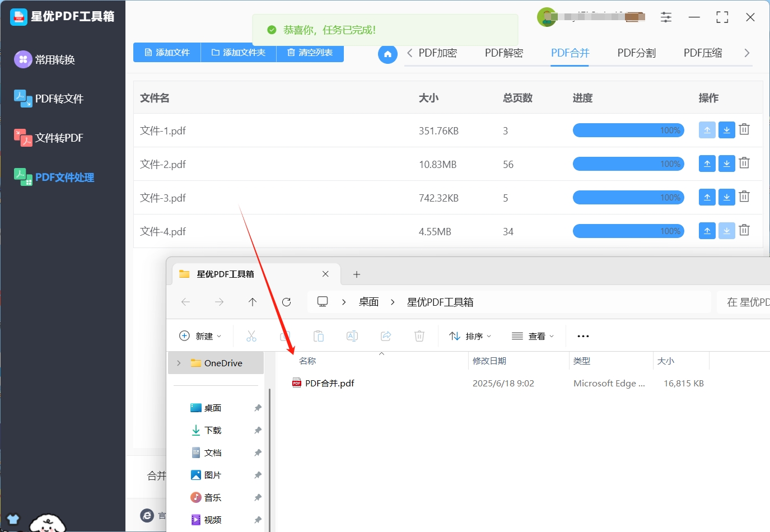Screen dimensions: 770x532
Task: Click the 添加文件夹 button
Action: tap(239, 53)
